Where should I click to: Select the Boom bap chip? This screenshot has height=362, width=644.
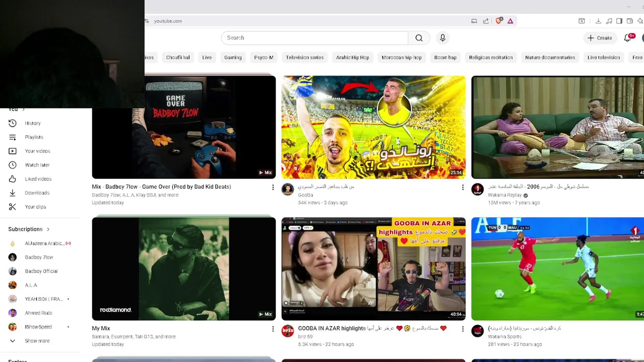pyautogui.click(x=445, y=57)
